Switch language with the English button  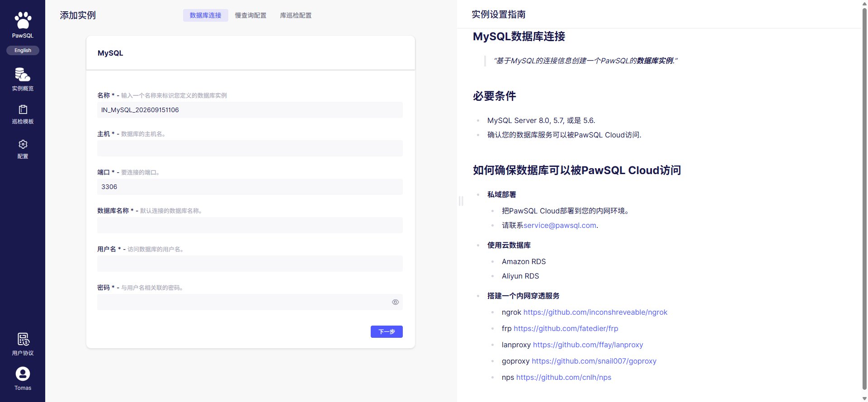(x=23, y=50)
